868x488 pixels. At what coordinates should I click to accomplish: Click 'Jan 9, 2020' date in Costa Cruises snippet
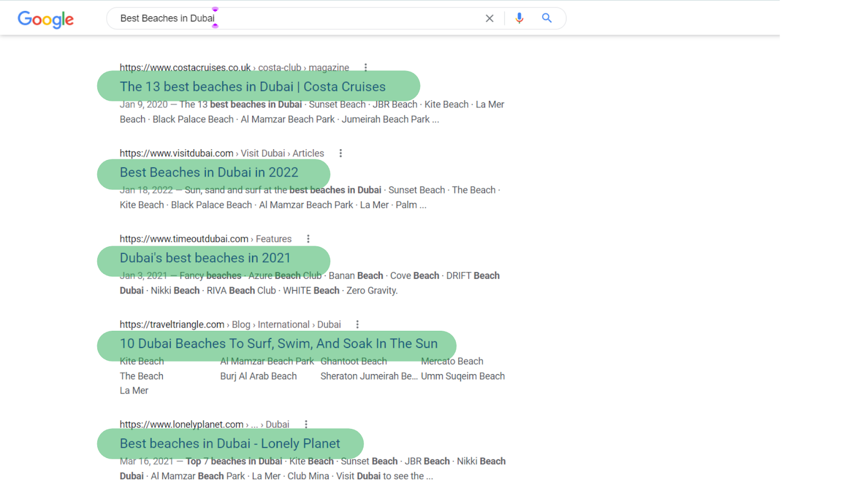(144, 105)
